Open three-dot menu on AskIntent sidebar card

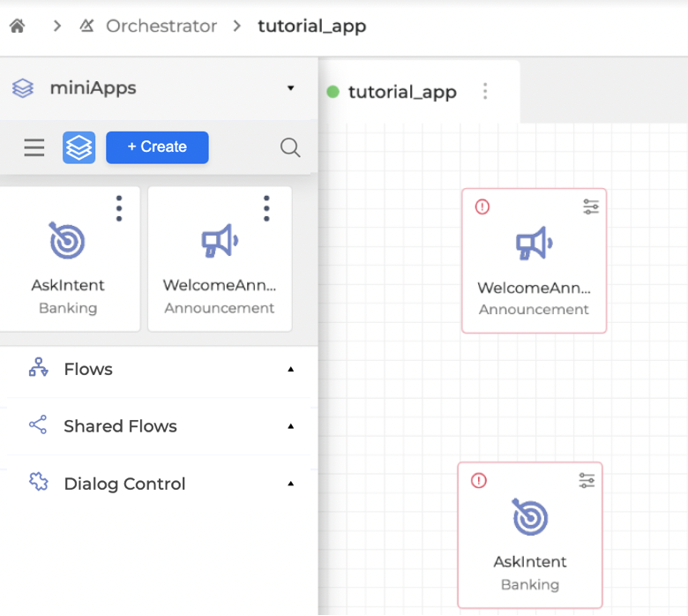(119, 208)
